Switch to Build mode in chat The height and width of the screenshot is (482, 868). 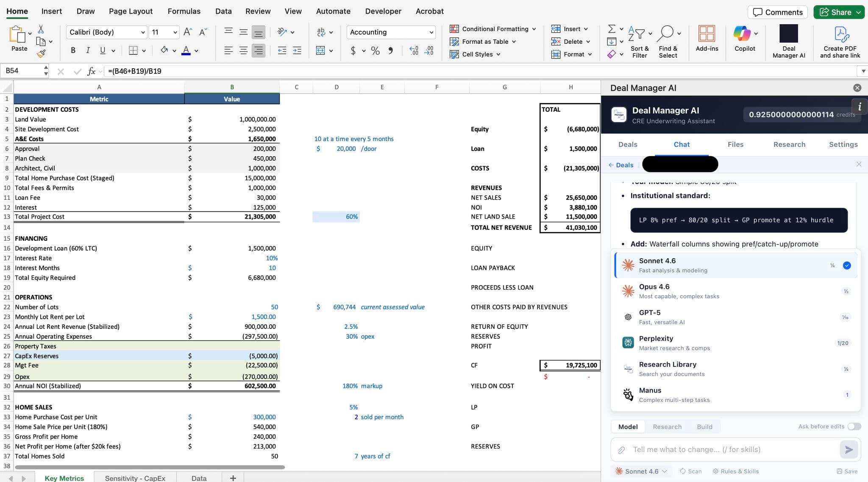tap(704, 427)
